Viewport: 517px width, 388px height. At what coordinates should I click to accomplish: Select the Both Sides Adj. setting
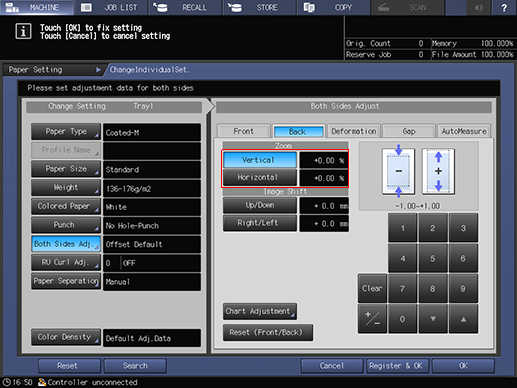pos(66,244)
